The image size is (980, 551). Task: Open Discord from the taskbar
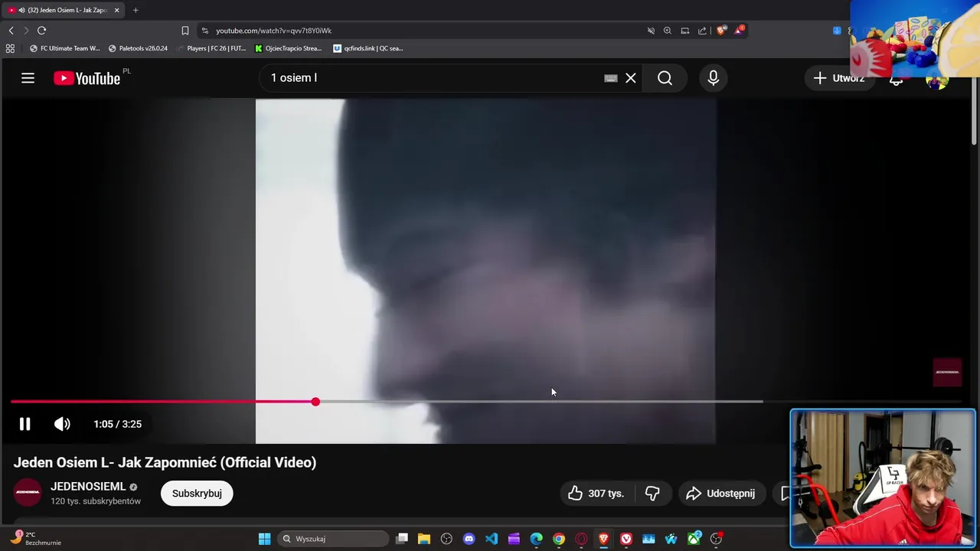(x=469, y=539)
